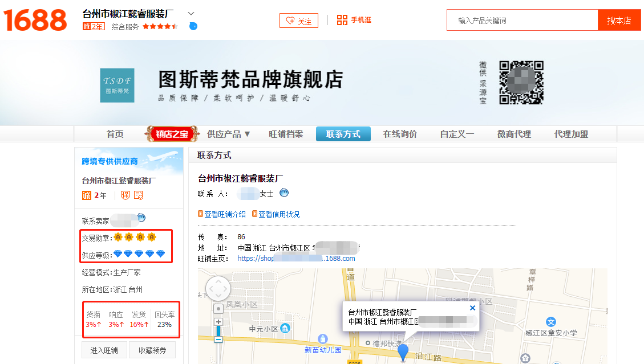Click the header star rating 综合服务
Image resolution: width=644 pixels, height=364 pixels.
point(160,27)
